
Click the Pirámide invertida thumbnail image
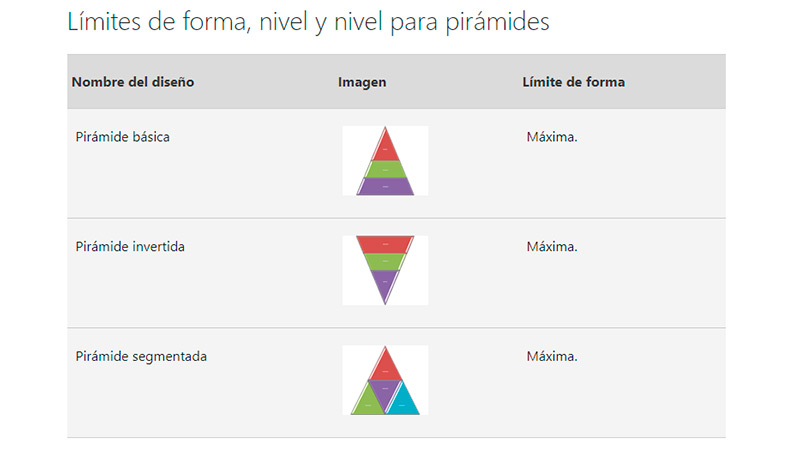pyautogui.click(x=385, y=270)
